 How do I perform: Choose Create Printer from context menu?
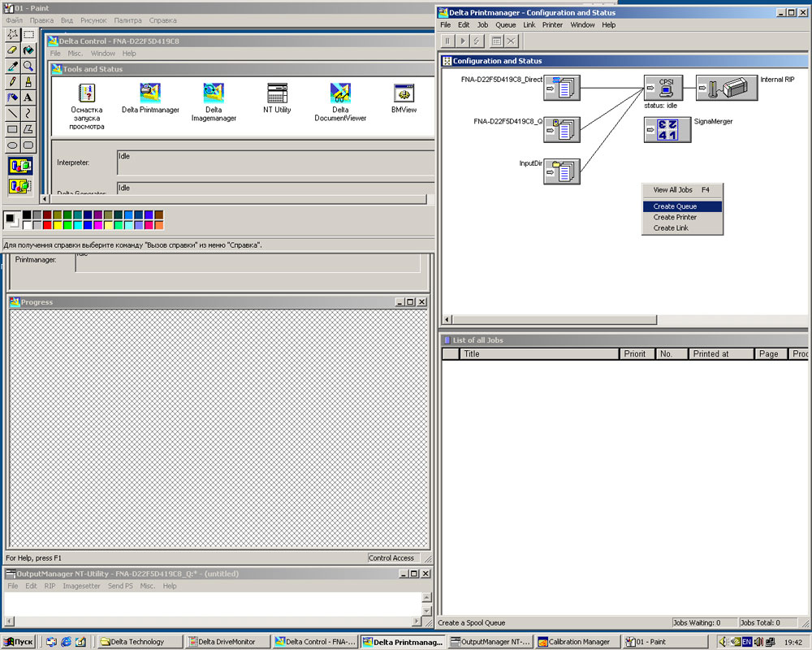pos(675,217)
